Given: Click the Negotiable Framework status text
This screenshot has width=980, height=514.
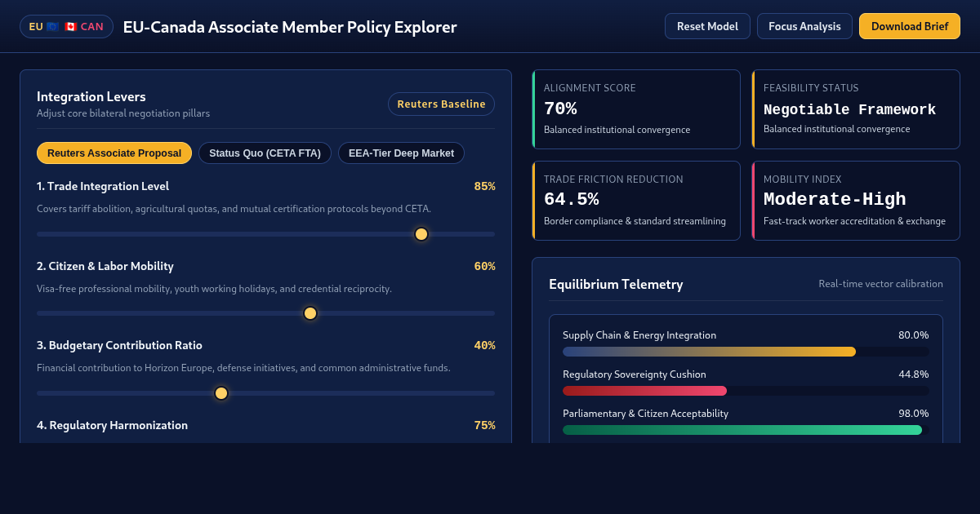Looking at the screenshot, I should (x=849, y=109).
